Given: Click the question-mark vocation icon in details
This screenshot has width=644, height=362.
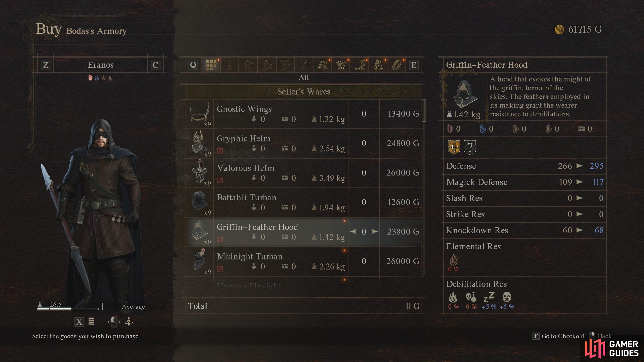Looking at the screenshot, I should 470,147.
